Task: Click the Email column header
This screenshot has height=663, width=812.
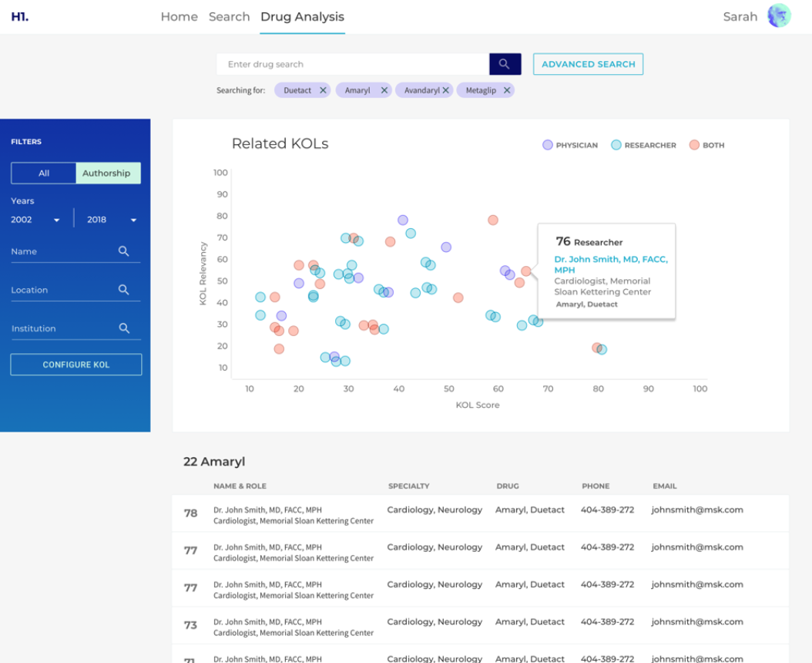Action: [664, 486]
